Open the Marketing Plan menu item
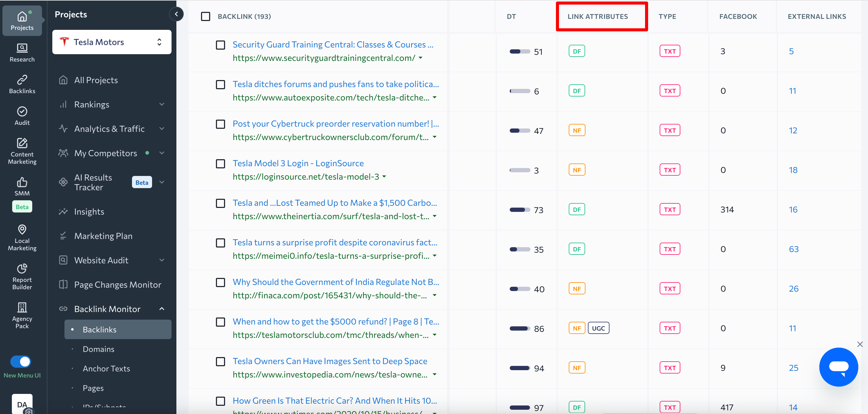The image size is (868, 414). click(103, 236)
